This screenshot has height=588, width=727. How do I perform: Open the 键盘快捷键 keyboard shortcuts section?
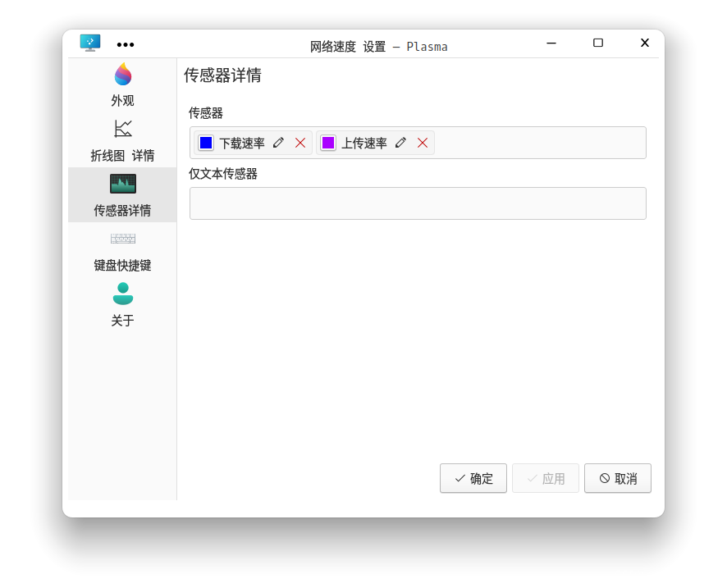(x=122, y=250)
